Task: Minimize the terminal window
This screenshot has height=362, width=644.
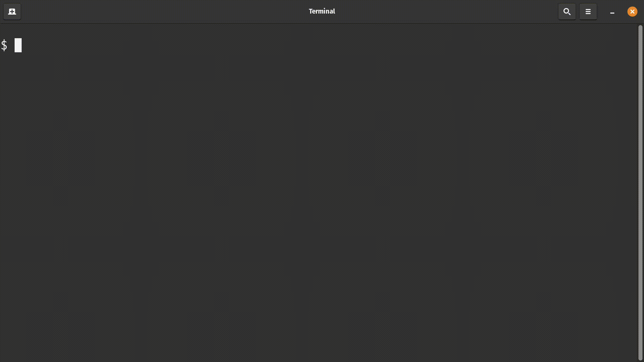Action: (612, 12)
